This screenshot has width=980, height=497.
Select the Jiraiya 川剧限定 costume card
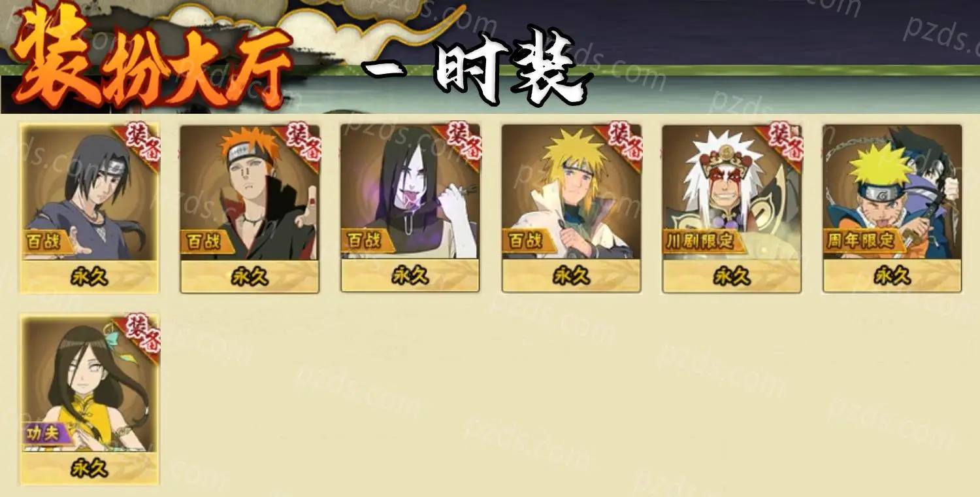point(732,208)
